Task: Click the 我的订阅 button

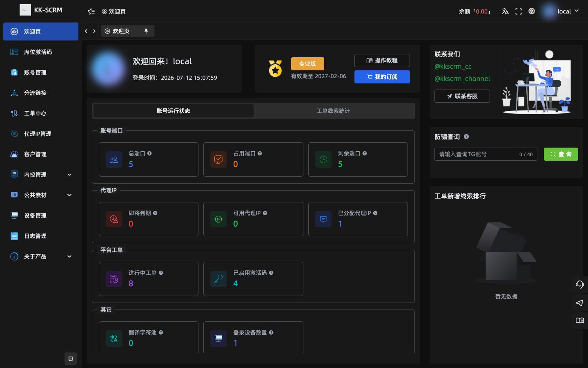Action: 382,77
